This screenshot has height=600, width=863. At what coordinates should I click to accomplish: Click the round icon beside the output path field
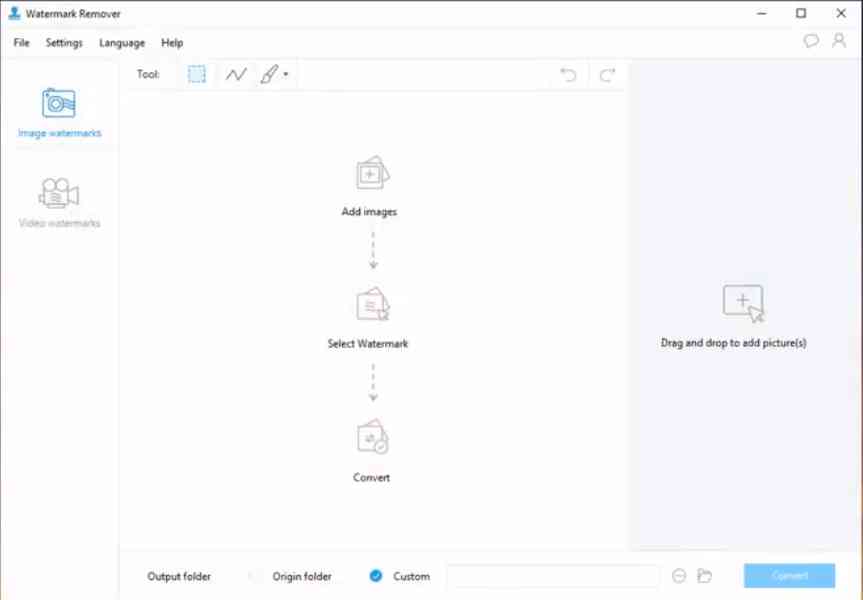coord(679,576)
